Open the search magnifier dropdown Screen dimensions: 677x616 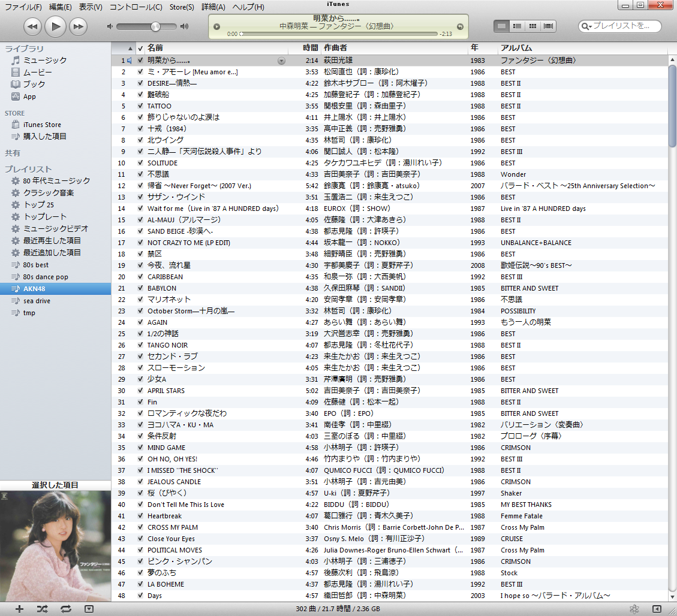586,26
